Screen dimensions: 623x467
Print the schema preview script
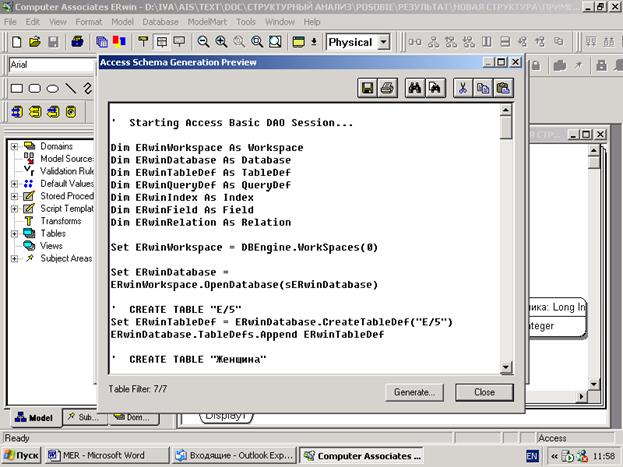386,88
